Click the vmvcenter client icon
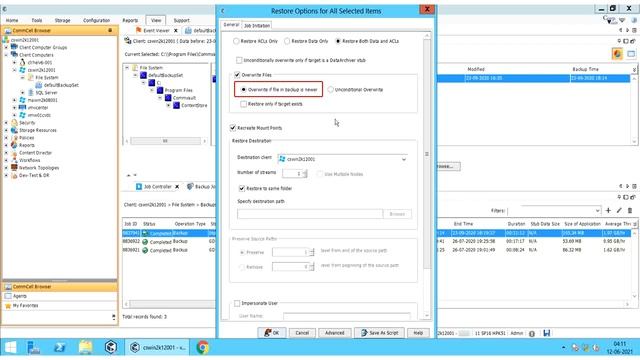640x360 pixels. coord(22,108)
